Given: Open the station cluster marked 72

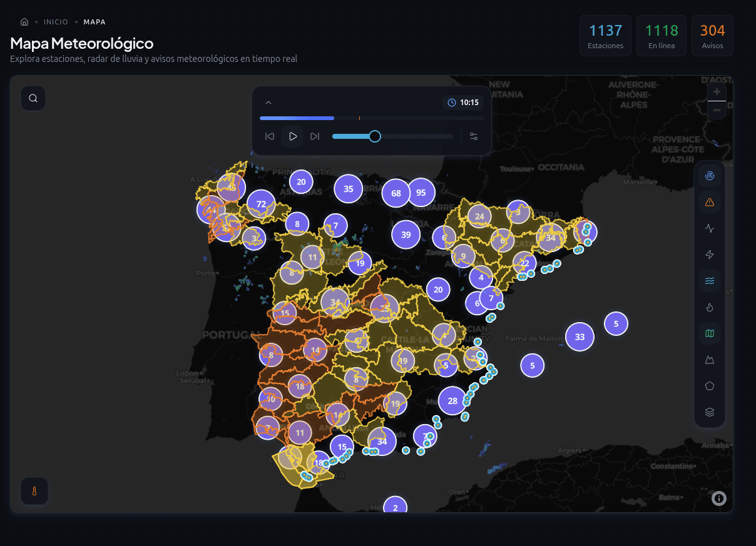Looking at the screenshot, I should 261,204.
